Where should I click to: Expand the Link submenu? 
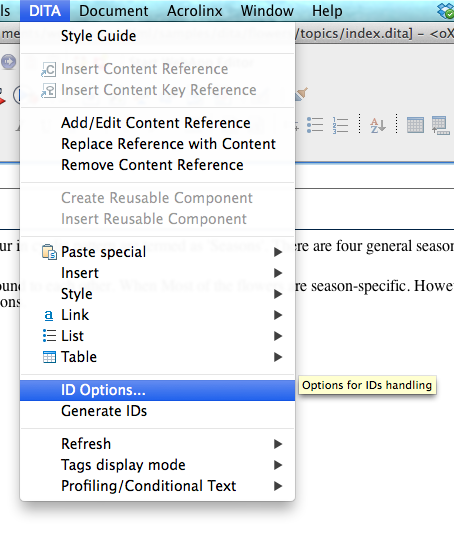point(157,315)
